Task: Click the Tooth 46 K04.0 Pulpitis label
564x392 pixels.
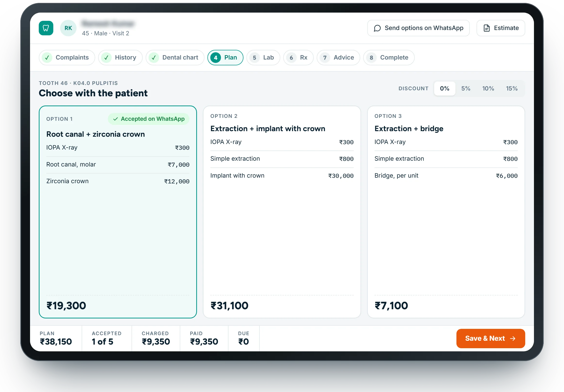Action: 78,83
